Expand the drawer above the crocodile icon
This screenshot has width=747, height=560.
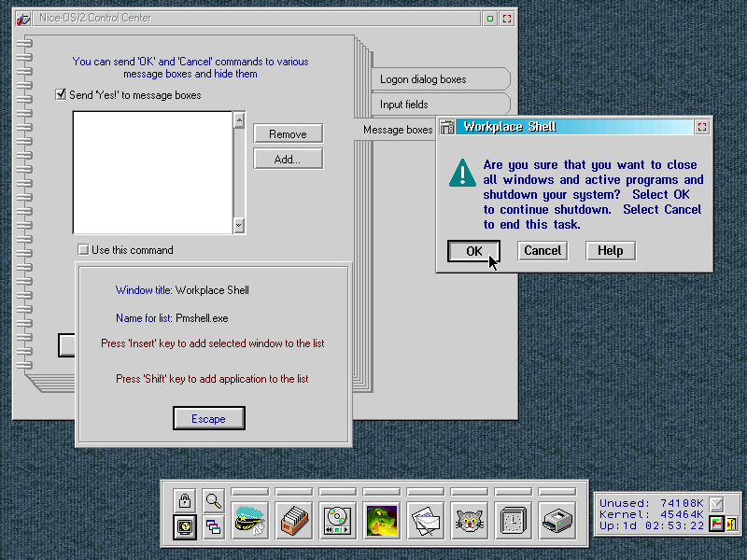382,492
